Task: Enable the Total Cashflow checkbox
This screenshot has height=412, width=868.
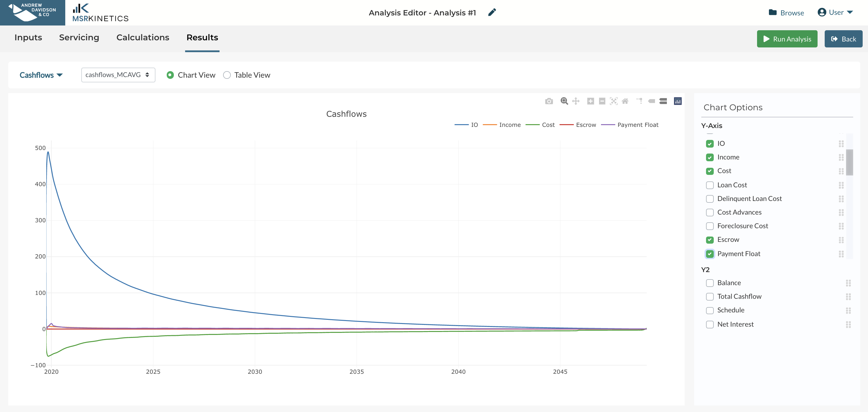Action: 710,296
